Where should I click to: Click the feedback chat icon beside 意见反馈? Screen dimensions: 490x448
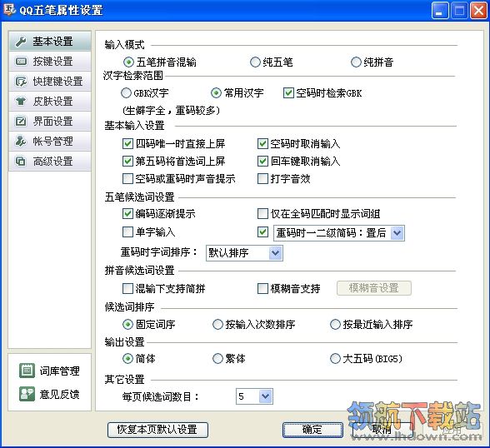[x=27, y=394]
